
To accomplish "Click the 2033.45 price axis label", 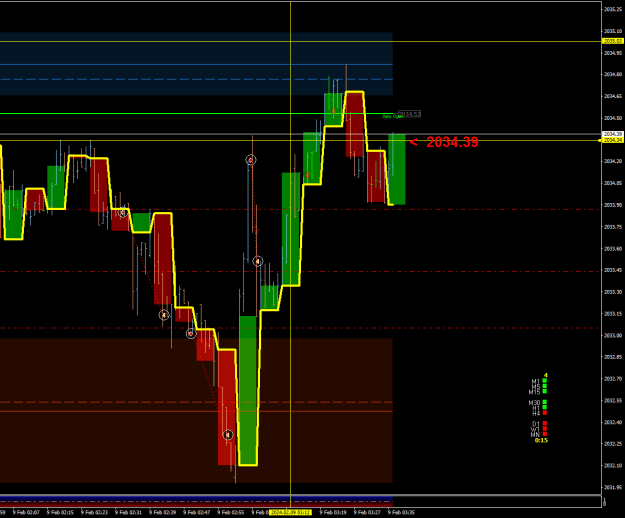I will [613, 270].
